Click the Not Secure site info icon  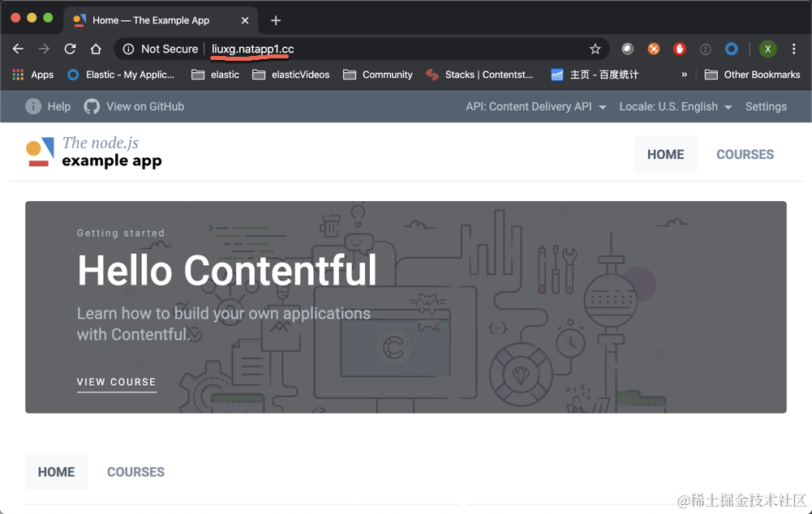click(x=128, y=49)
